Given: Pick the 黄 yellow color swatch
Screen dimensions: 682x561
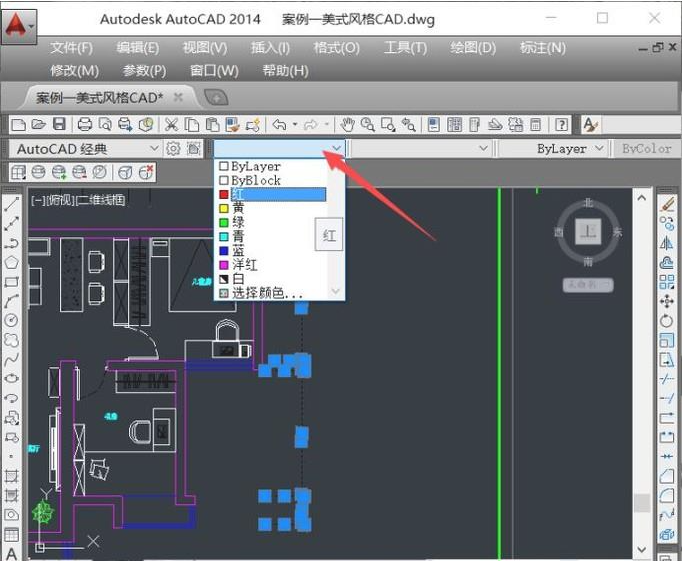Looking at the screenshot, I should coord(238,208).
